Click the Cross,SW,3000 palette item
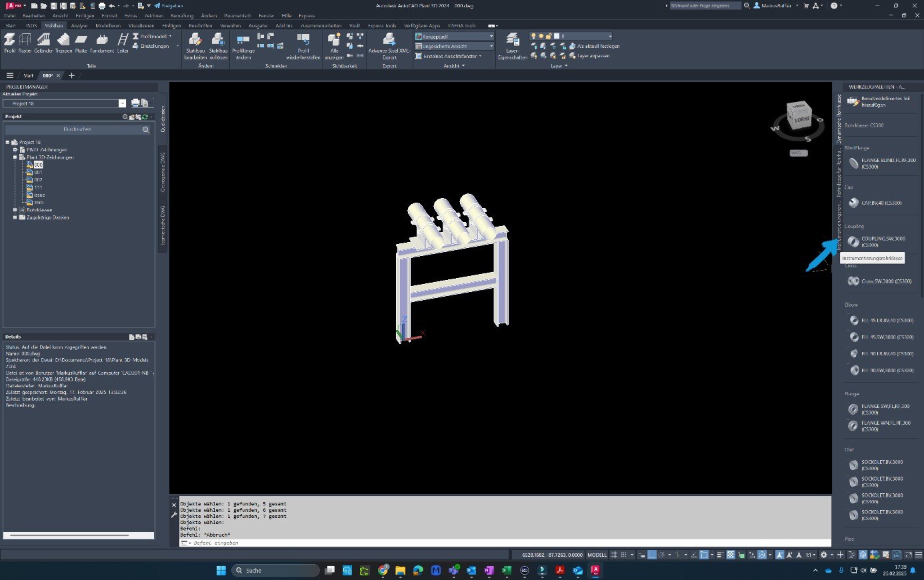 tap(879, 281)
